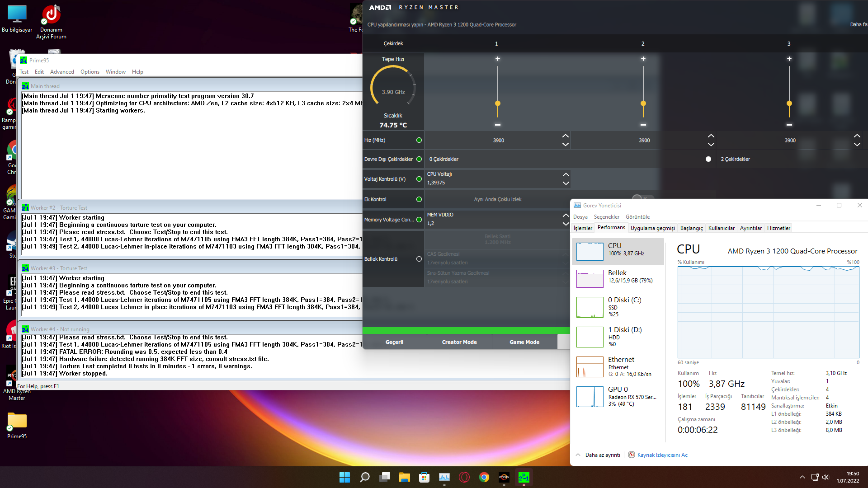Increase core 1 speed with up arrow
The width and height of the screenshot is (868, 488).
click(x=566, y=136)
